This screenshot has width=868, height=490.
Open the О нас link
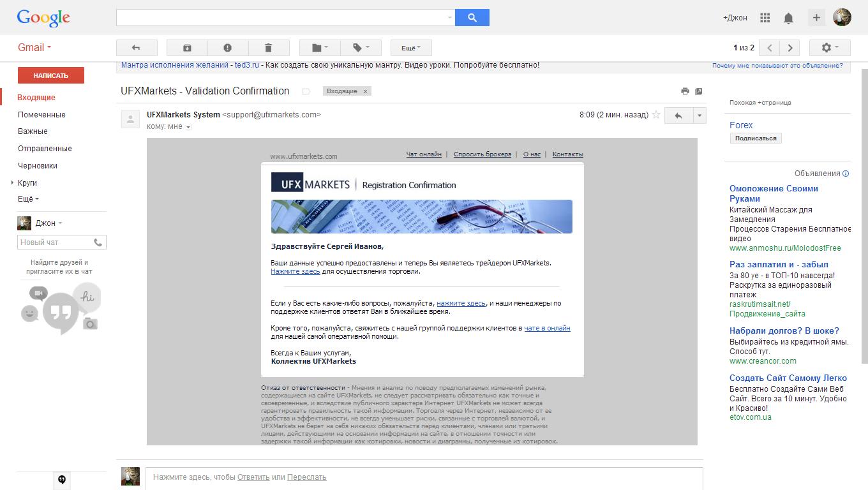pos(532,154)
